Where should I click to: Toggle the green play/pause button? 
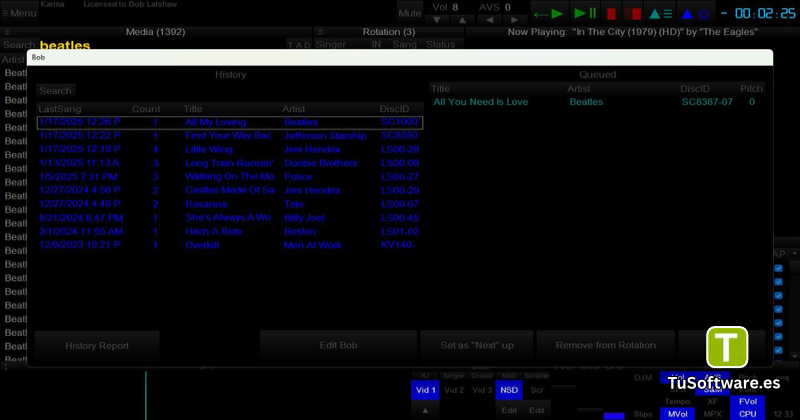coord(585,13)
